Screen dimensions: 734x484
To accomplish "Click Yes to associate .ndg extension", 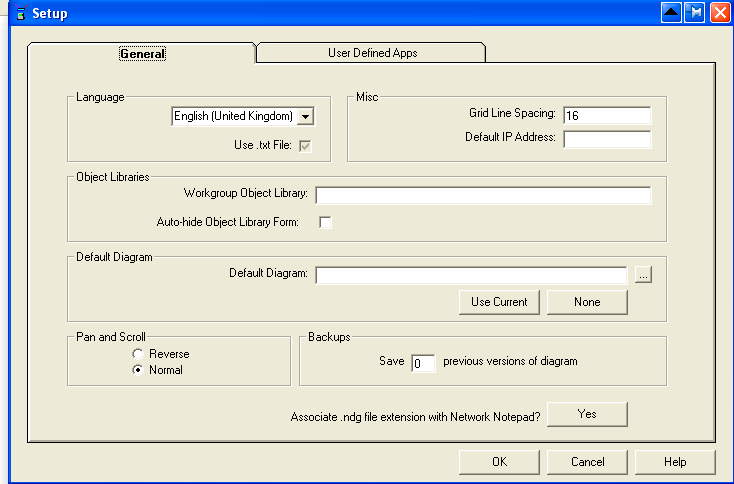I will 587,414.
